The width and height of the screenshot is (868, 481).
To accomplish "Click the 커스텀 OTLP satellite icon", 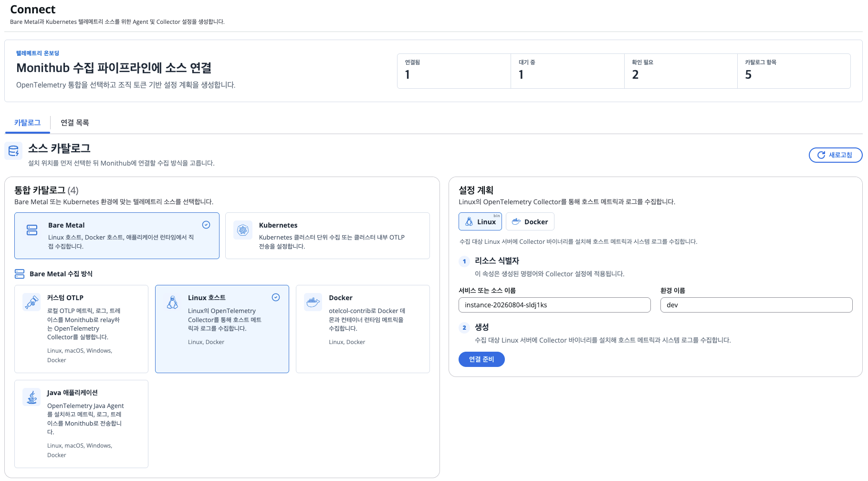I will (x=31, y=302).
